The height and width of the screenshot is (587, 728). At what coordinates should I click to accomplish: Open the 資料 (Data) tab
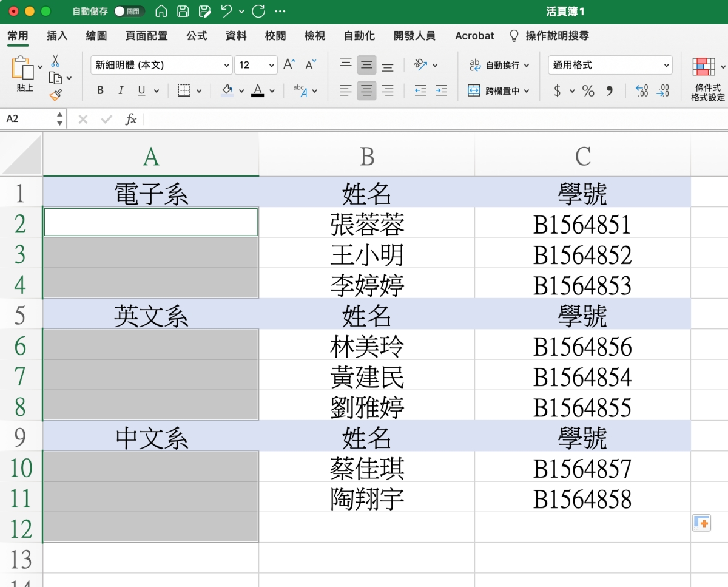[x=236, y=36]
